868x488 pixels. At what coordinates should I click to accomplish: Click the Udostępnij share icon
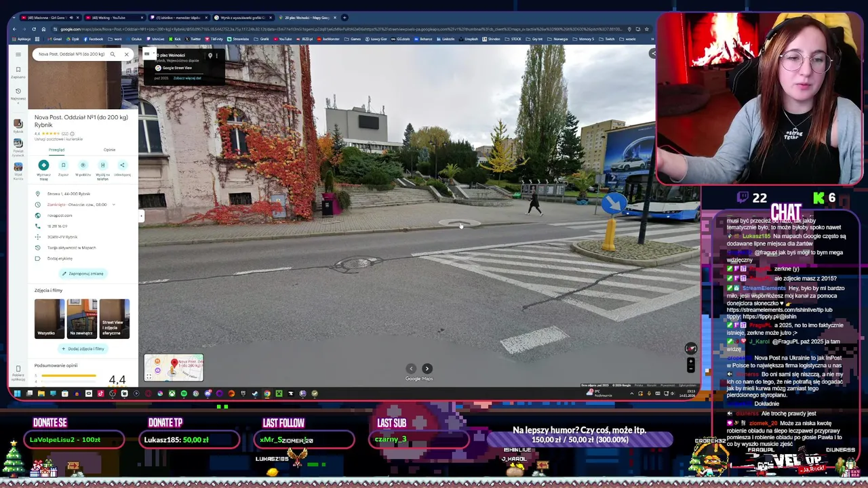122,165
